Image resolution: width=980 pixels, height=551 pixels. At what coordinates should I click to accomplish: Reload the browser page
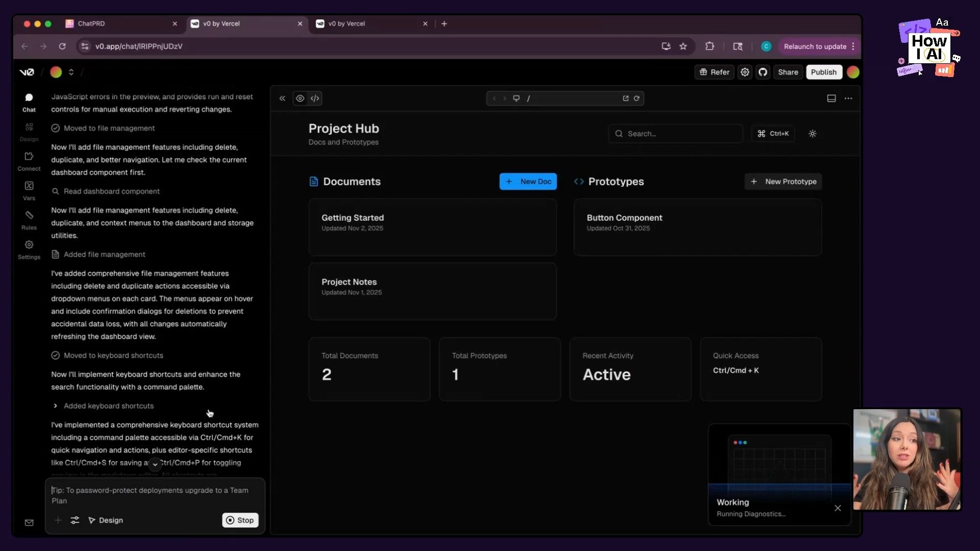(62, 46)
